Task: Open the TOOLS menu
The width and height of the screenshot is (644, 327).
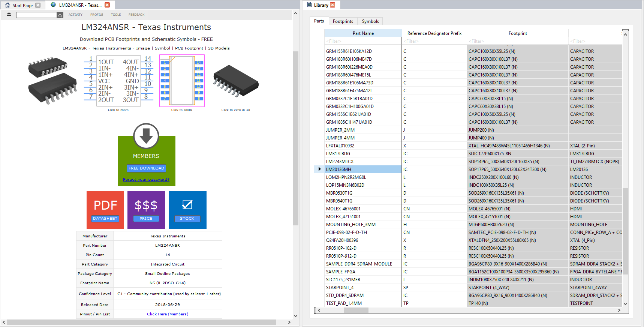Action: (116, 15)
